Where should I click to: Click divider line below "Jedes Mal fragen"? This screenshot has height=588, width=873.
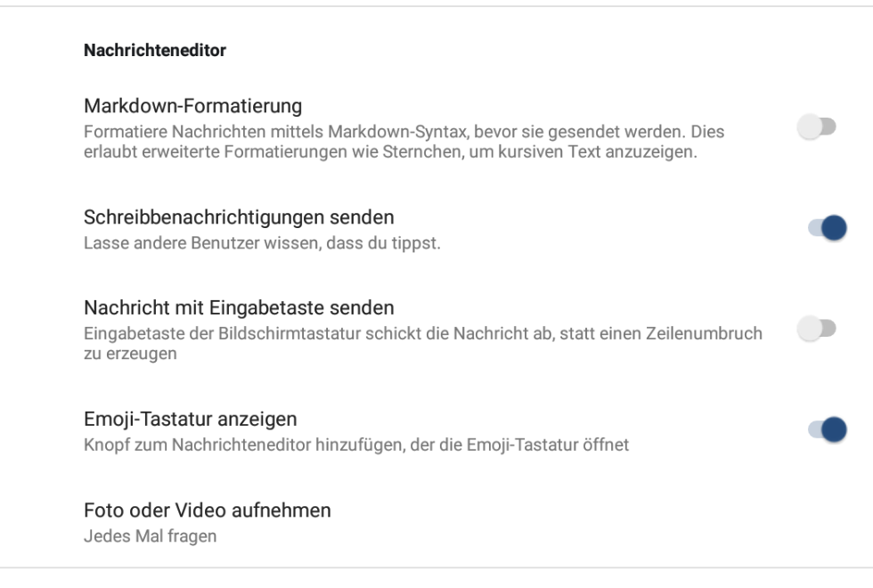[436, 568]
